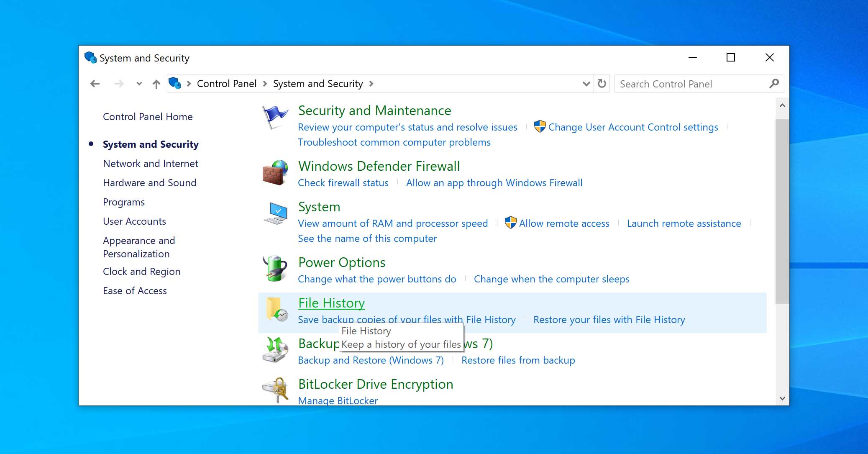Click Troubleshoot common computer problems

pyautogui.click(x=394, y=142)
